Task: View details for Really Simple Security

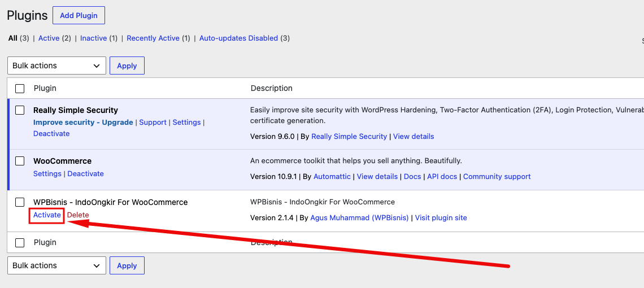Action: coord(414,137)
